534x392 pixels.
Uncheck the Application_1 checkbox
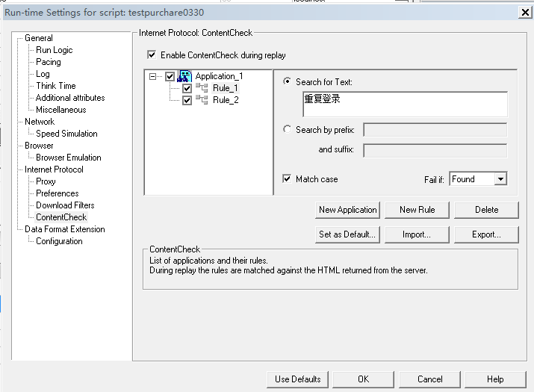170,76
